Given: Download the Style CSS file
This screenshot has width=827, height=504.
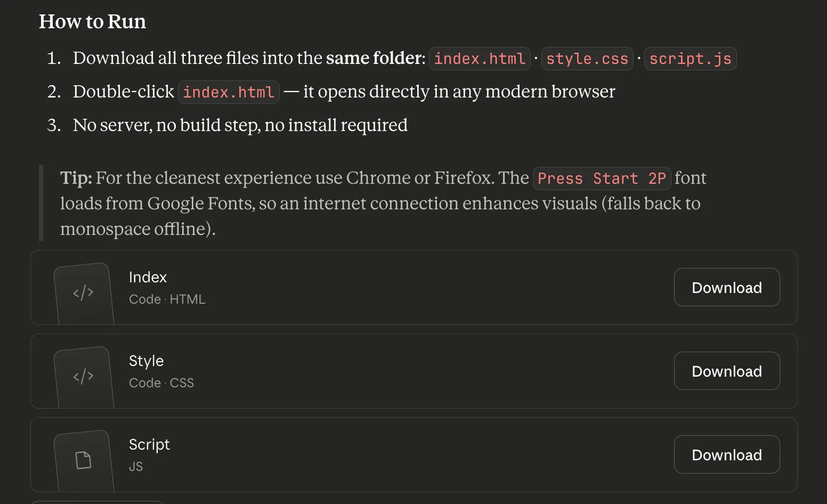Looking at the screenshot, I should pos(726,371).
